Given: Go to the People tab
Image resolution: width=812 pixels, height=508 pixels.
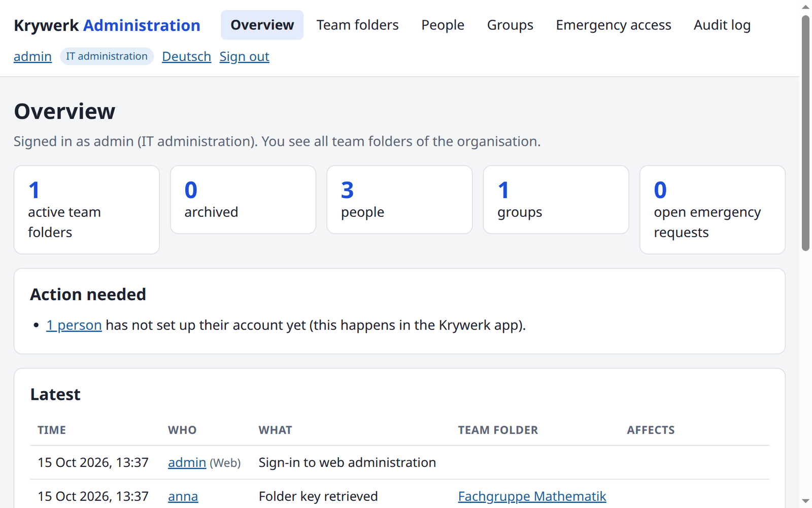Looking at the screenshot, I should (x=443, y=25).
